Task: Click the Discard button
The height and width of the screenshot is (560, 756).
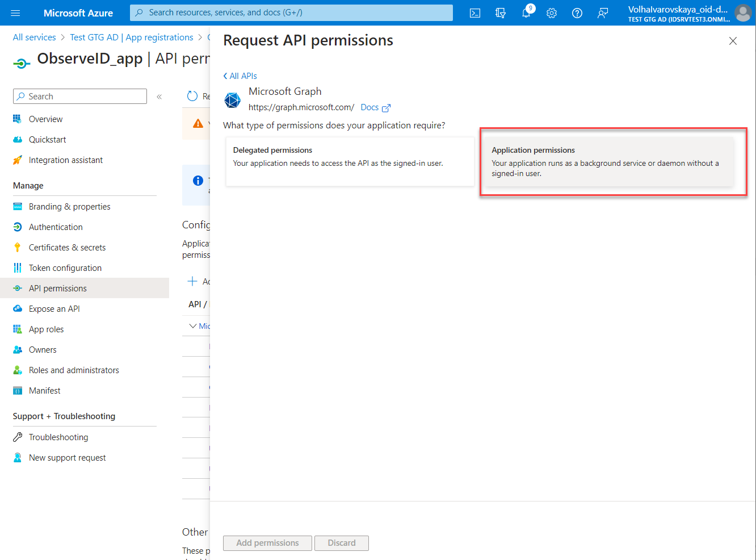Action: click(341, 543)
